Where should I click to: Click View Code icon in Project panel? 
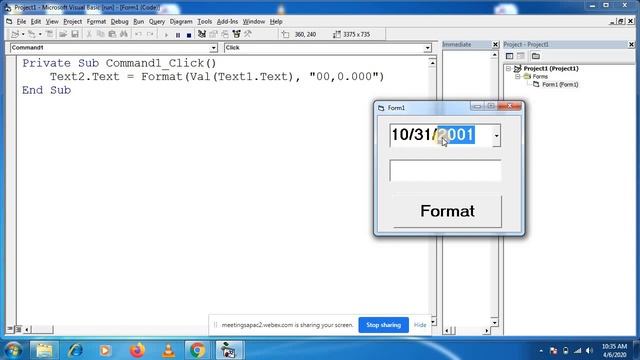point(509,56)
